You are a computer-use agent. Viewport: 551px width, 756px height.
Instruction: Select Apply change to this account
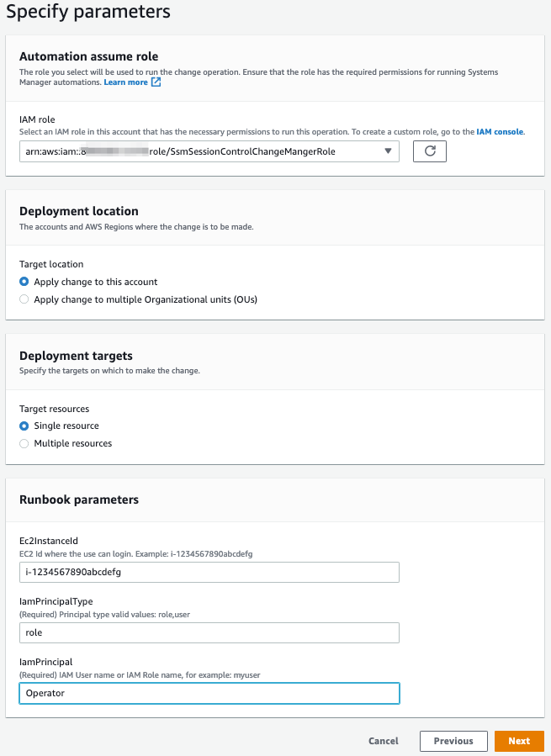click(x=24, y=282)
